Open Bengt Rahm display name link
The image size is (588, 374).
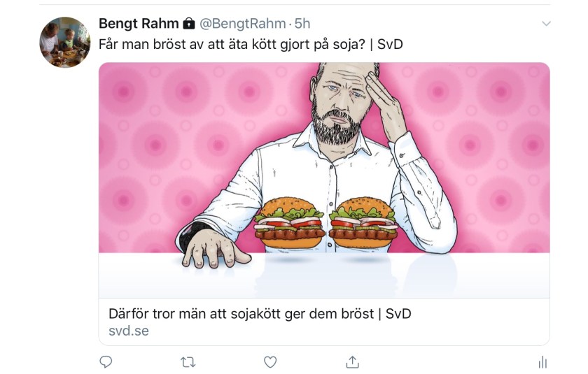[x=139, y=24]
